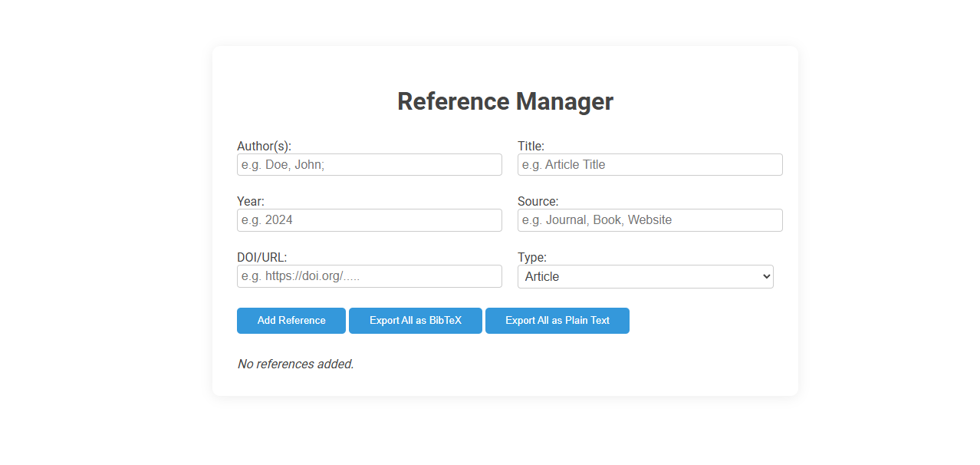Focus the Source input field
Image resolution: width=980 pixels, height=465 pixels.
pos(649,220)
